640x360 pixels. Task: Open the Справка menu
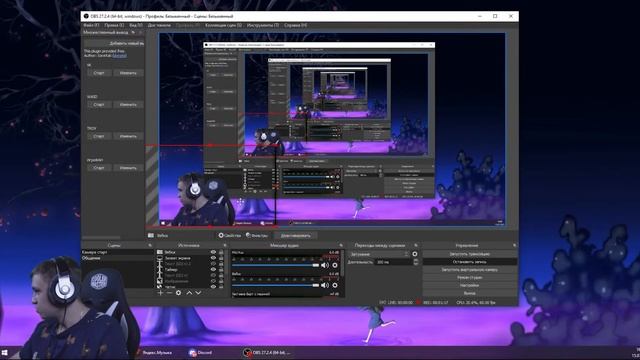(296, 25)
